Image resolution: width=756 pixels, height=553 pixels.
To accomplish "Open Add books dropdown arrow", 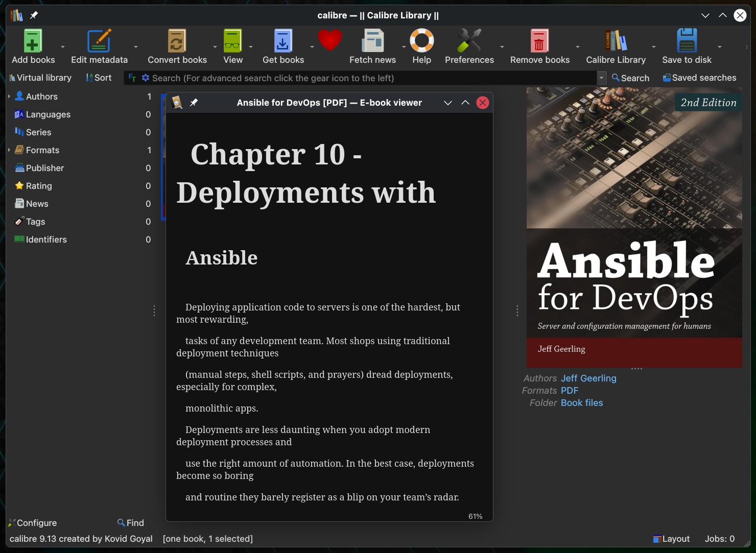I will [63, 46].
